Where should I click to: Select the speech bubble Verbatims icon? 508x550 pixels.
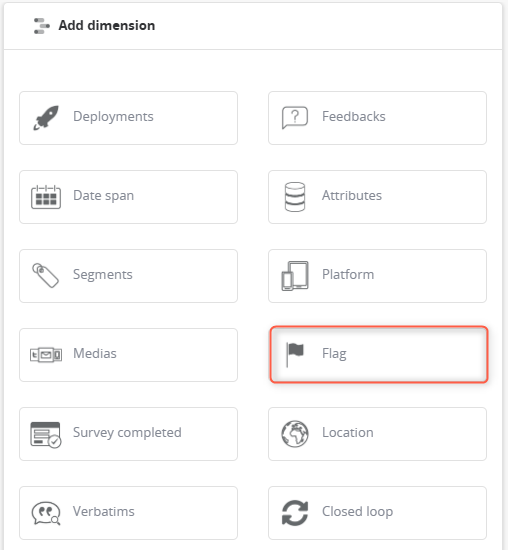coord(46,513)
